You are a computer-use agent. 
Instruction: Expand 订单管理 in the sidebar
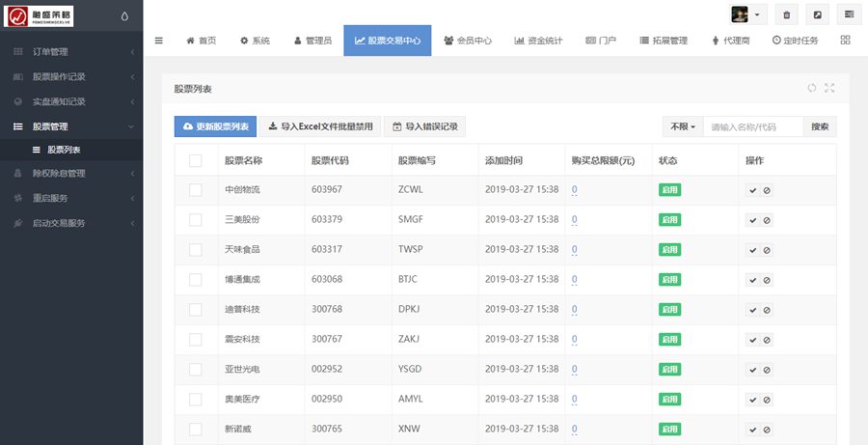71,51
